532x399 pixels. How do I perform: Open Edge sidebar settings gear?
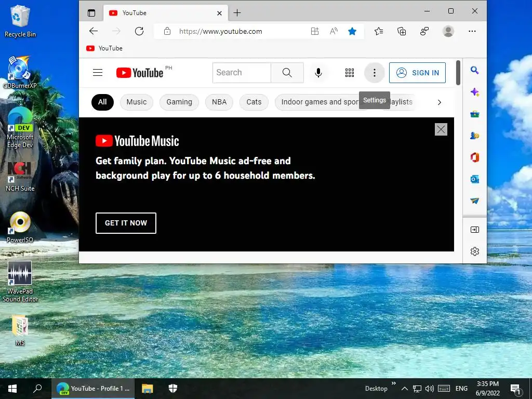[475, 251]
